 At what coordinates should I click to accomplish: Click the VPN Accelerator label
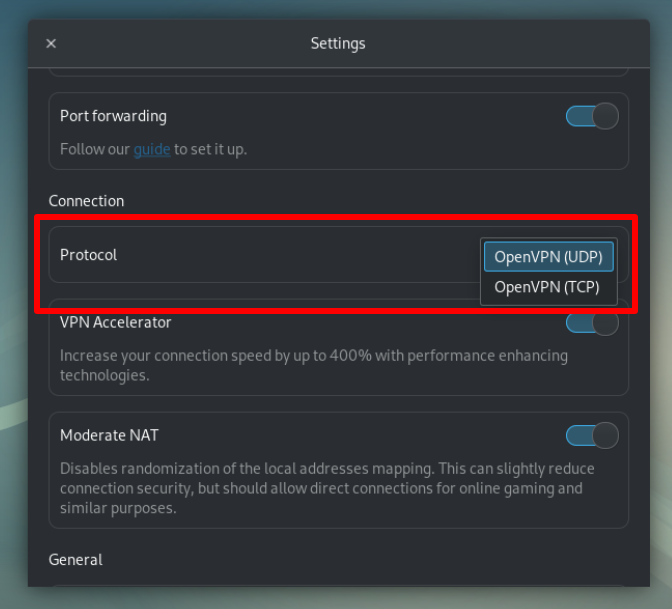115,322
